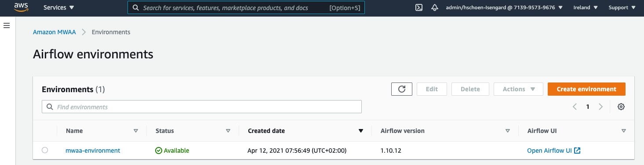Refresh the environments list
The width and height of the screenshot is (644, 165).
402,89
